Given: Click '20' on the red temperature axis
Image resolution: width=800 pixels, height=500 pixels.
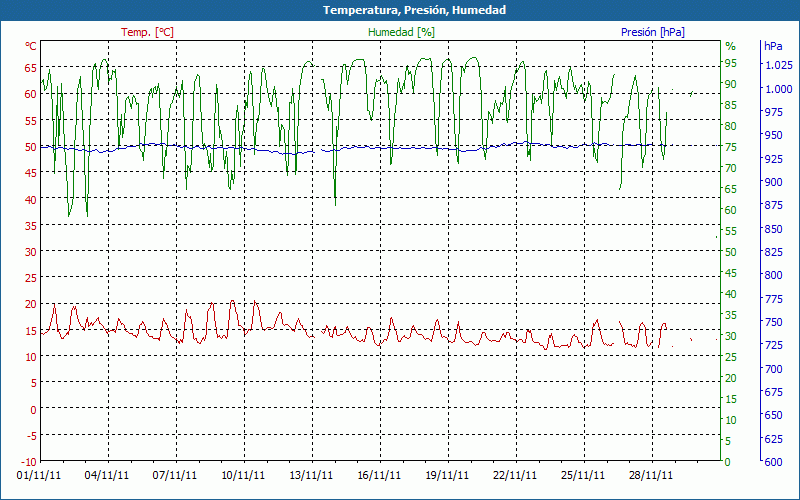Looking at the screenshot, I should [x=31, y=305].
